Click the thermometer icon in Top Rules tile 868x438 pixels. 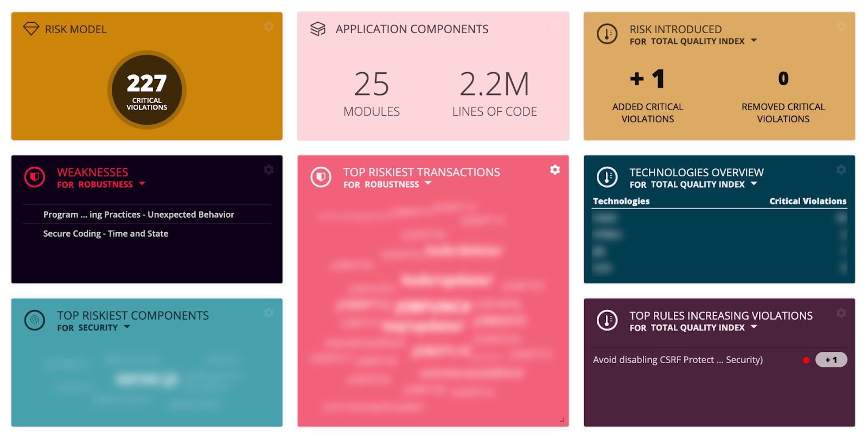click(607, 320)
